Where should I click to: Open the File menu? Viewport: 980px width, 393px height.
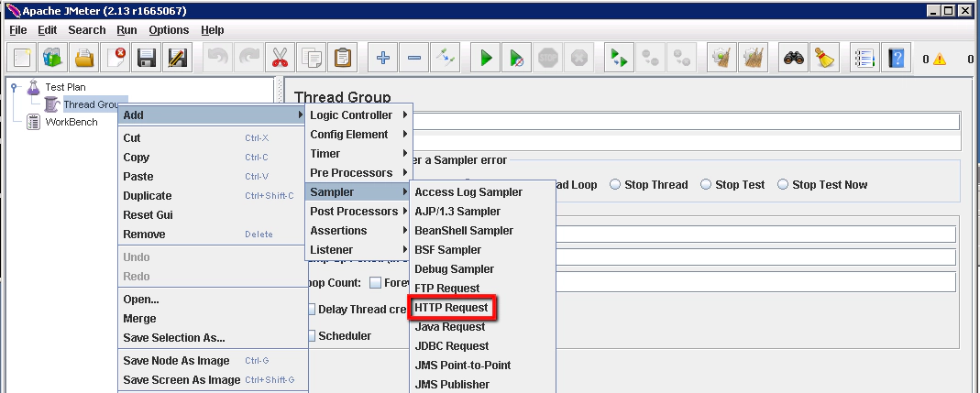tap(18, 30)
